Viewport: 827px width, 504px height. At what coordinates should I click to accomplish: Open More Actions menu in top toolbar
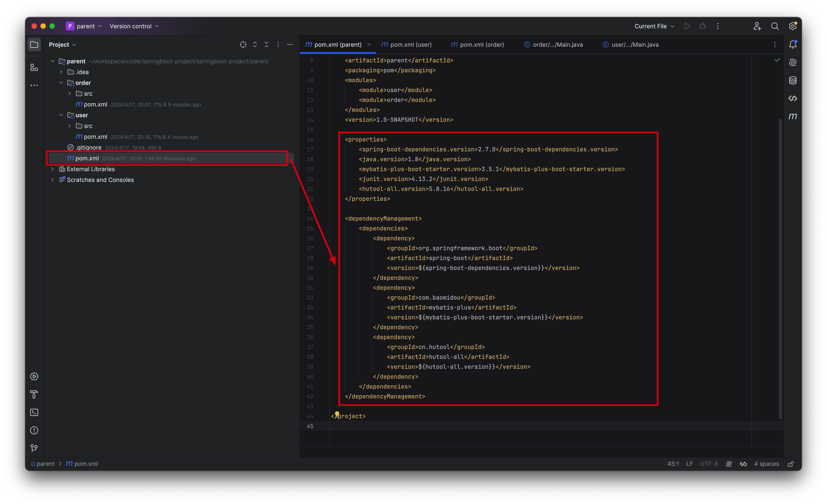(718, 26)
